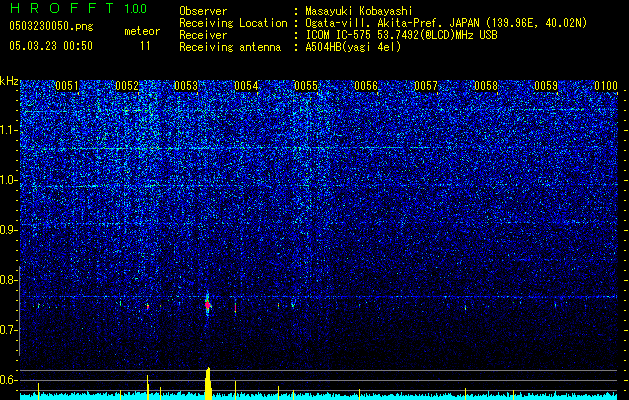The width and height of the screenshot is (629, 400).
Task: Select the Ogata-vill. Akita-Pref. JAPAN location text
Action: pyautogui.click(x=446, y=23)
